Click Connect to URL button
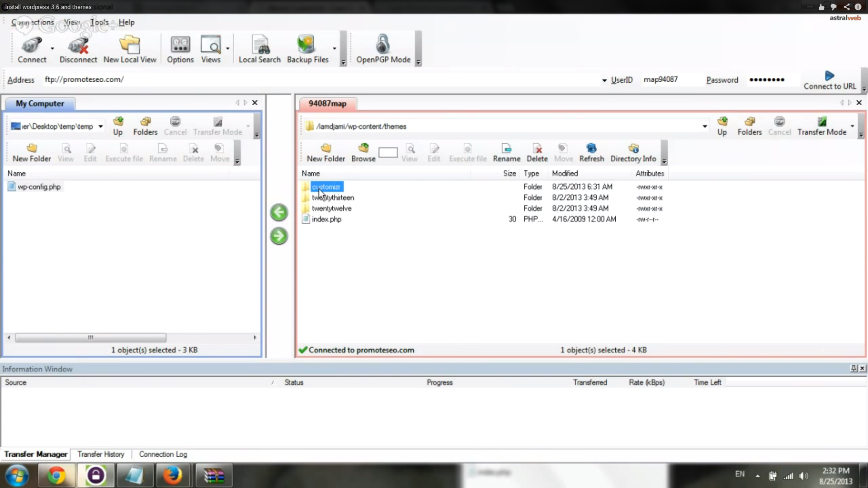This screenshot has width=868, height=488. tap(830, 80)
